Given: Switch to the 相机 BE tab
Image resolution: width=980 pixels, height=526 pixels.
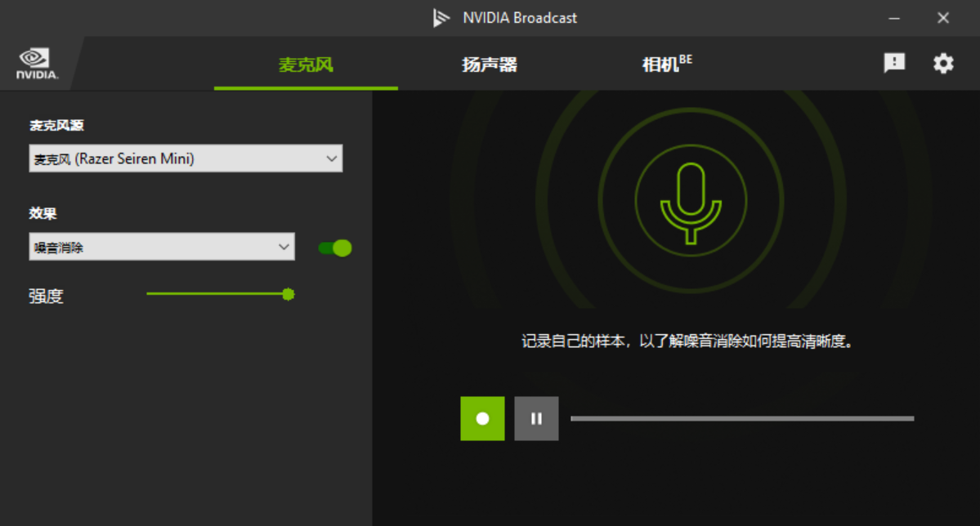Looking at the screenshot, I should click(x=667, y=64).
